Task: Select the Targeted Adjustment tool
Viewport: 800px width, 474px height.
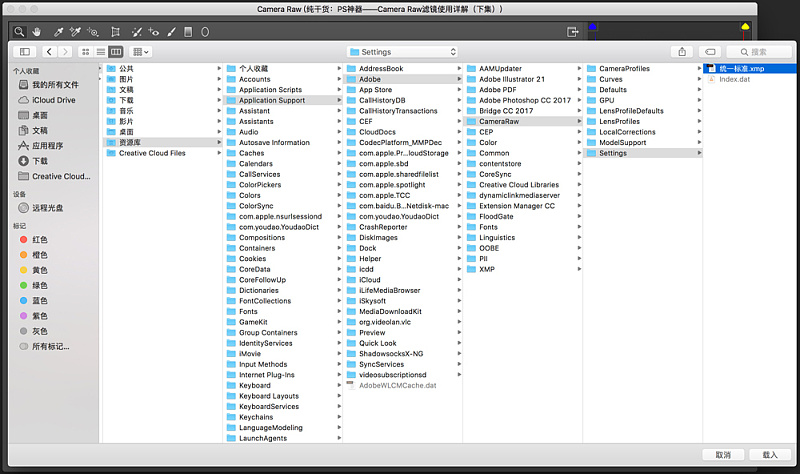Action: (92, 32)
